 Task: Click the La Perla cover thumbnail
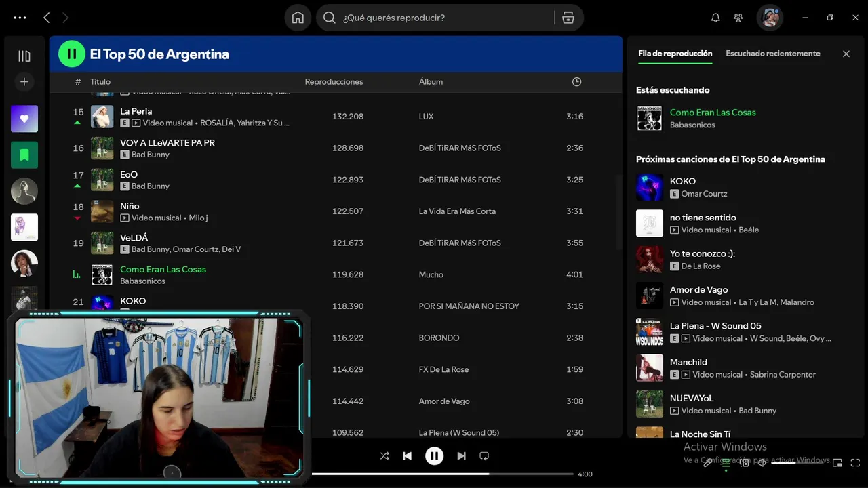point(102,117)
